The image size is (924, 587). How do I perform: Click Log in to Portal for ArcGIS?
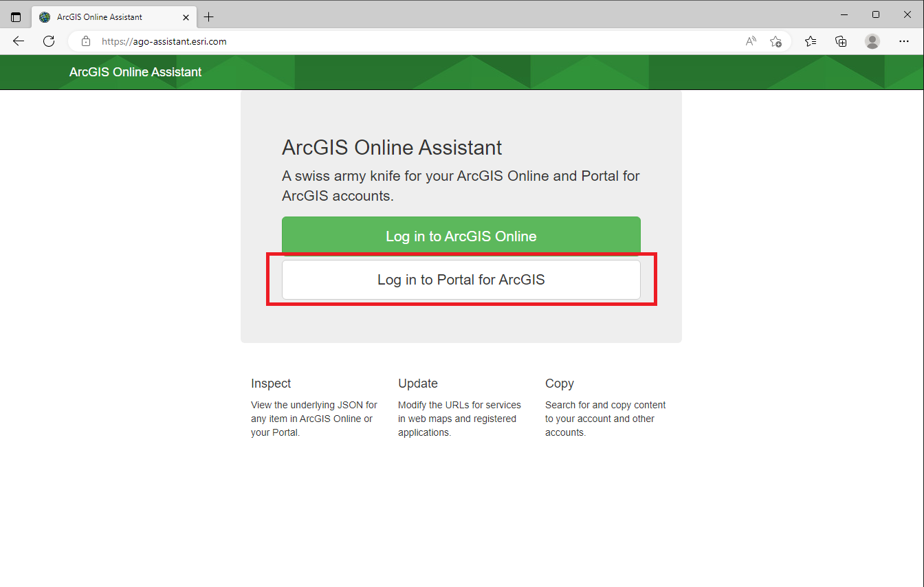[x=461, y=280]
